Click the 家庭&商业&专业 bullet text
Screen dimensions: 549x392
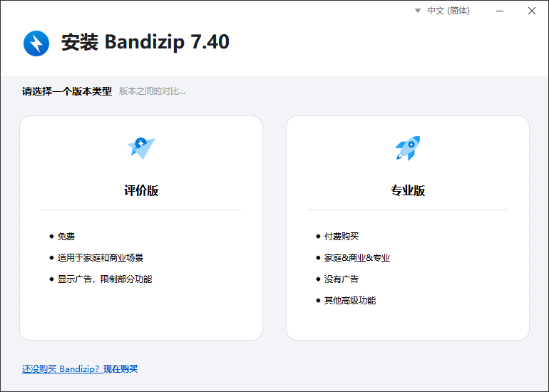[x=357, y=258]
